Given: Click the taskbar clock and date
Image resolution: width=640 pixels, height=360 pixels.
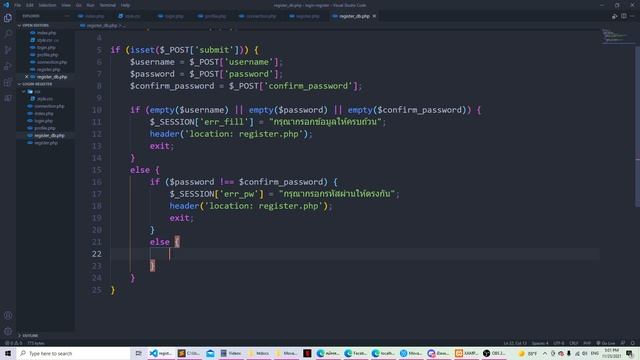Looking at the screenshot, I should pos(611,353).
